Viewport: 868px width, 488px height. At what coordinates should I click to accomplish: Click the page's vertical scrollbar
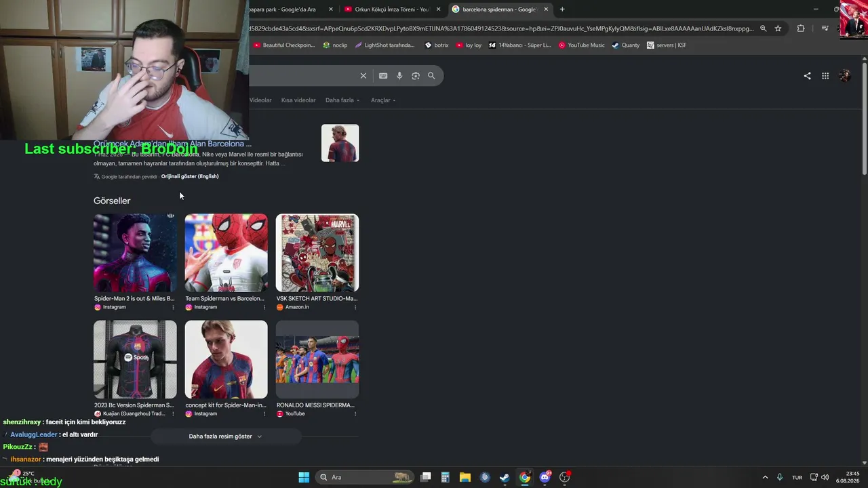[x=864, y=119]
